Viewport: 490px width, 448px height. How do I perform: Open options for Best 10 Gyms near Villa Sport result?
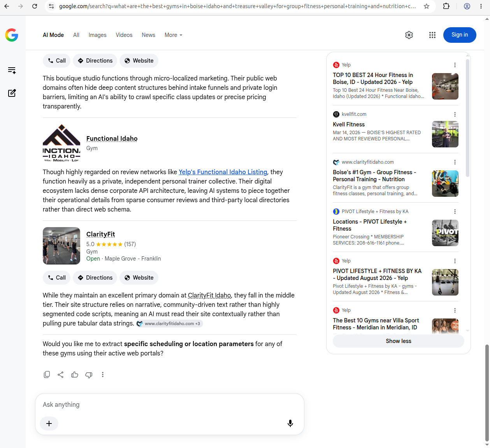click(455, 310)
